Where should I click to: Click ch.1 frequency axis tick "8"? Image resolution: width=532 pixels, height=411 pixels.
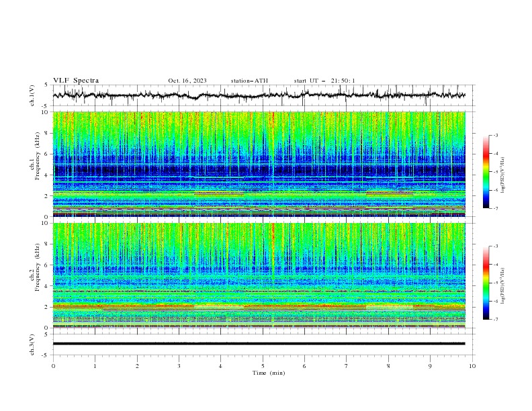(47, 133)
